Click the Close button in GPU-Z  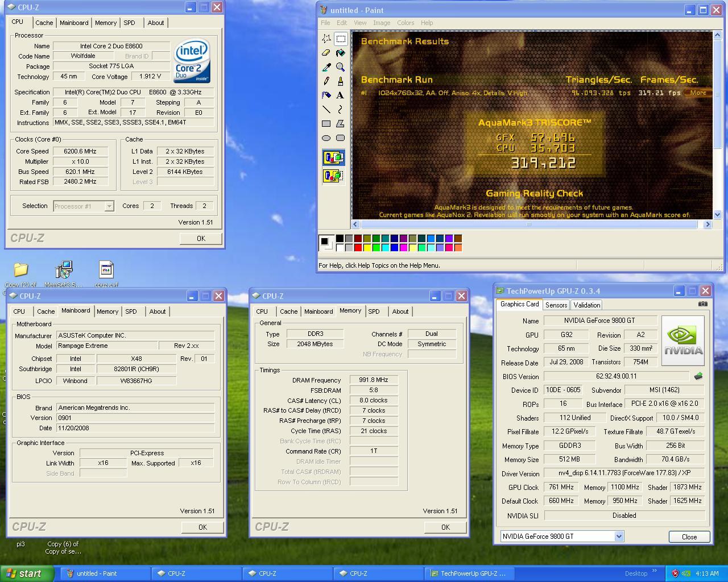(689, 537)
